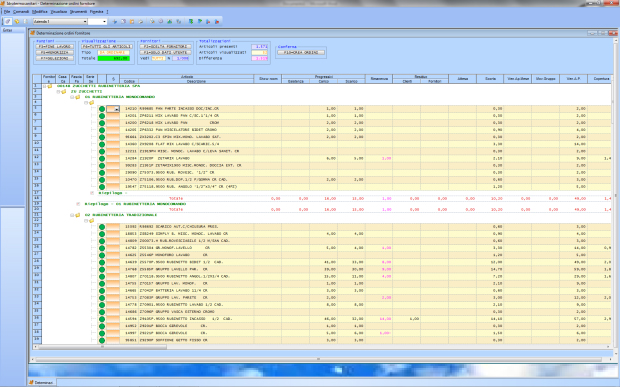620x387 pixels.
Task: Click green circle for BATTERIA LAVABO row
Action: 102,291
